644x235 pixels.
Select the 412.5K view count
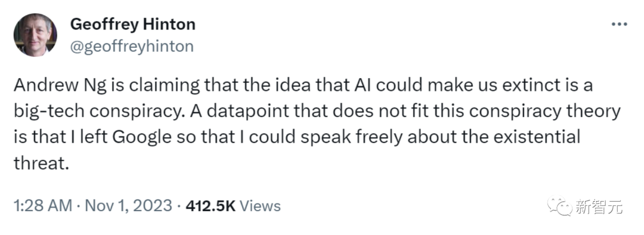click(210, 205)
